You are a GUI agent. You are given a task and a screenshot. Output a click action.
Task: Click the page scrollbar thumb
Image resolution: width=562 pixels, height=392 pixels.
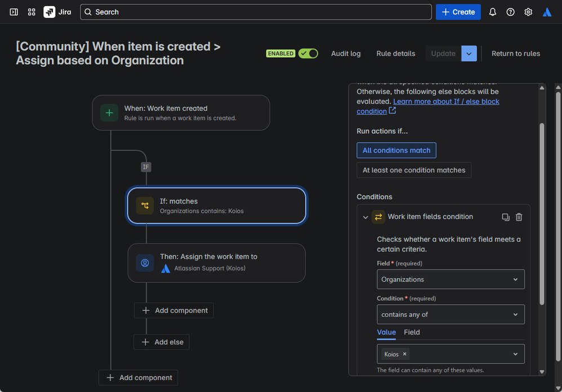coord(558,226)
